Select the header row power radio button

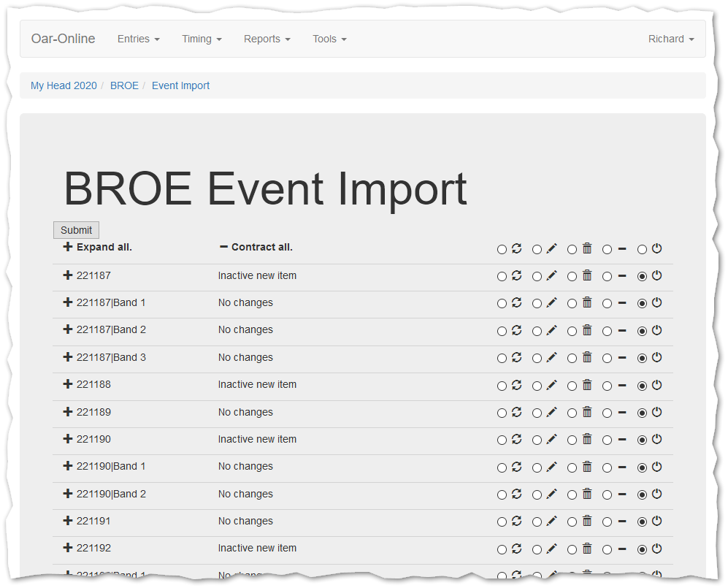pos(642,249)
